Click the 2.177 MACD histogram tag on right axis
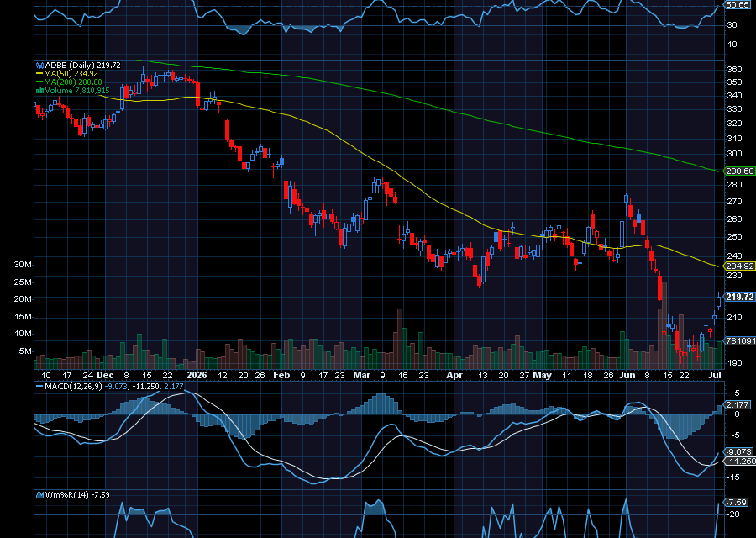This screenshot has height=538, width=756. (738, 404)
